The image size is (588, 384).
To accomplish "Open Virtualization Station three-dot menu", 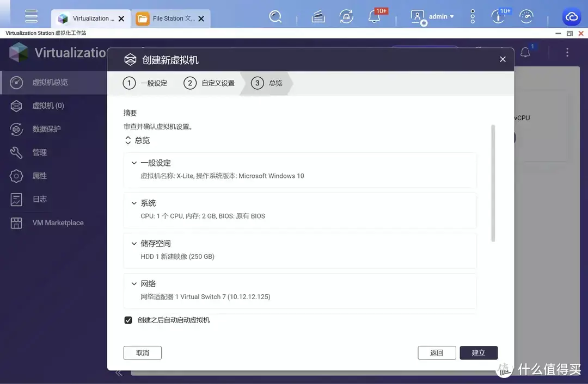I will pyautogui.click(x=567, y=52).
